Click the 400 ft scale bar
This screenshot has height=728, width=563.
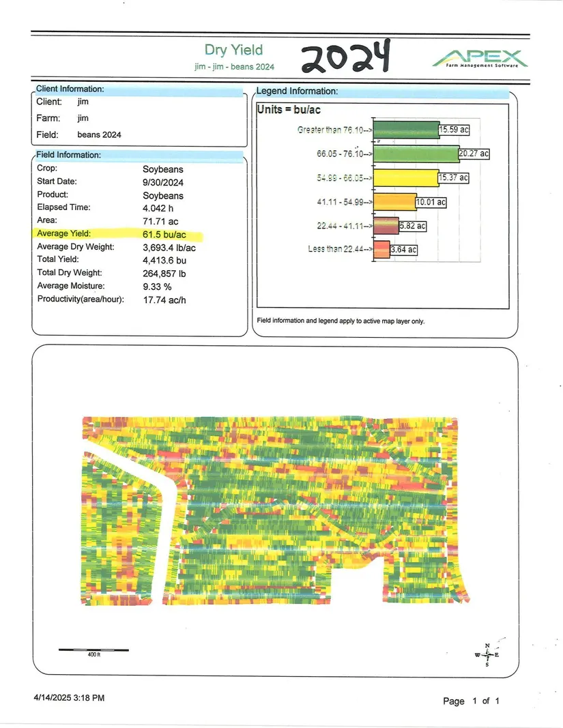coord(93,650)
